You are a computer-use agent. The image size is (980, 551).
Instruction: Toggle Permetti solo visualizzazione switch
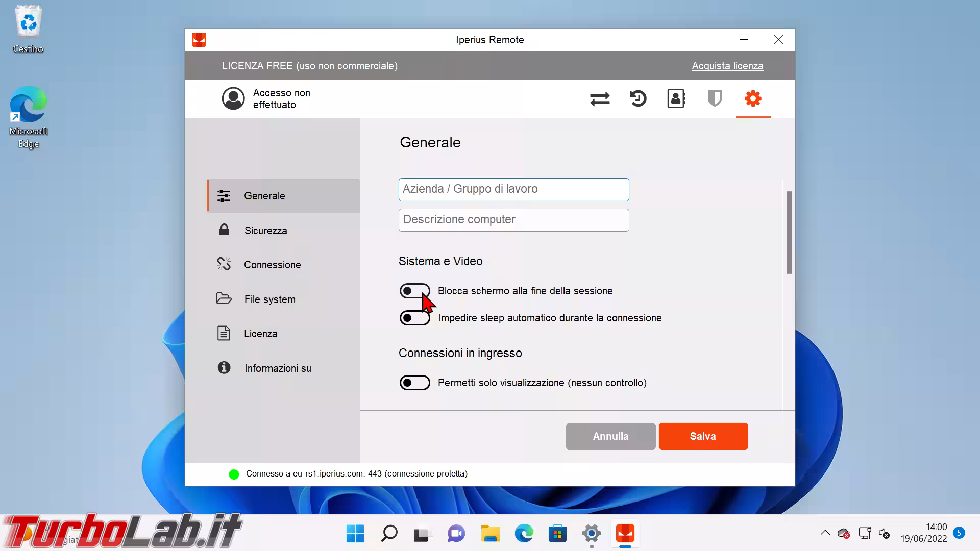pyautogui.click(x=414, y=383)
